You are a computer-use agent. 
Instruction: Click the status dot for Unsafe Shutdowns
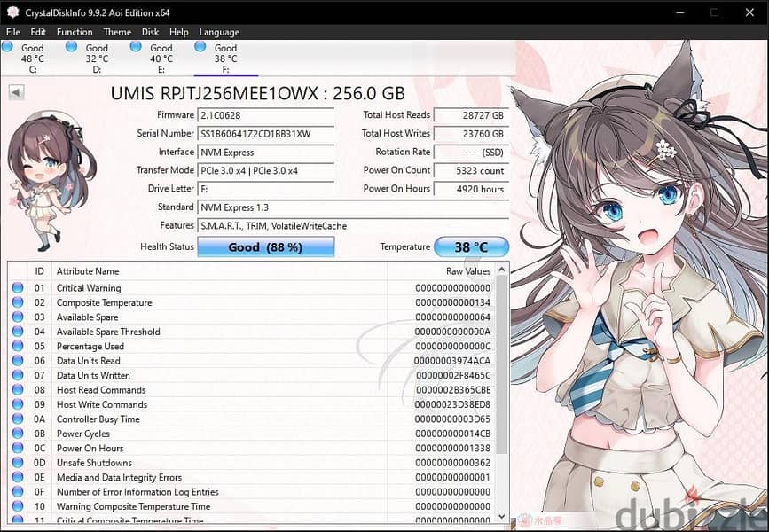18,463
